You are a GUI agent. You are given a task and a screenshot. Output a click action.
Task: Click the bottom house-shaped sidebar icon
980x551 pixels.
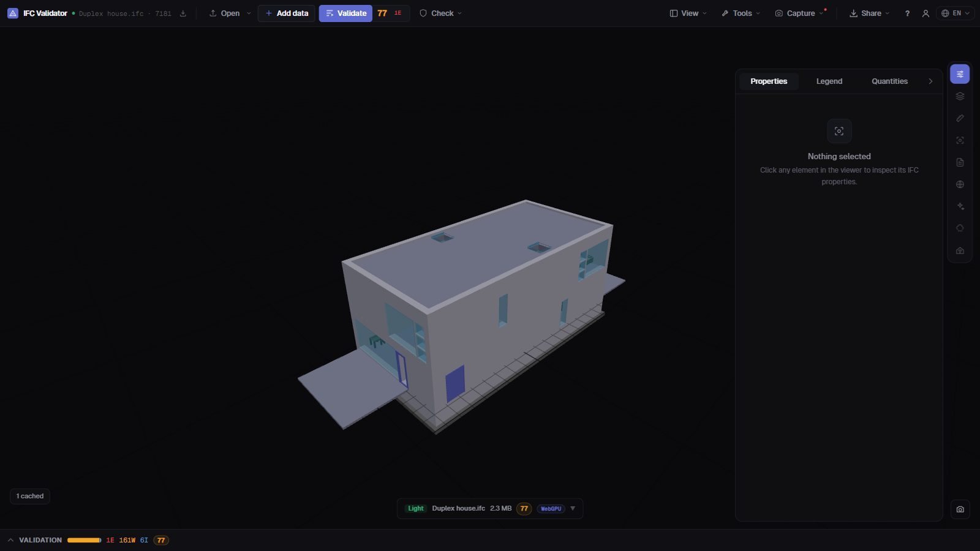tap(960, 250)
